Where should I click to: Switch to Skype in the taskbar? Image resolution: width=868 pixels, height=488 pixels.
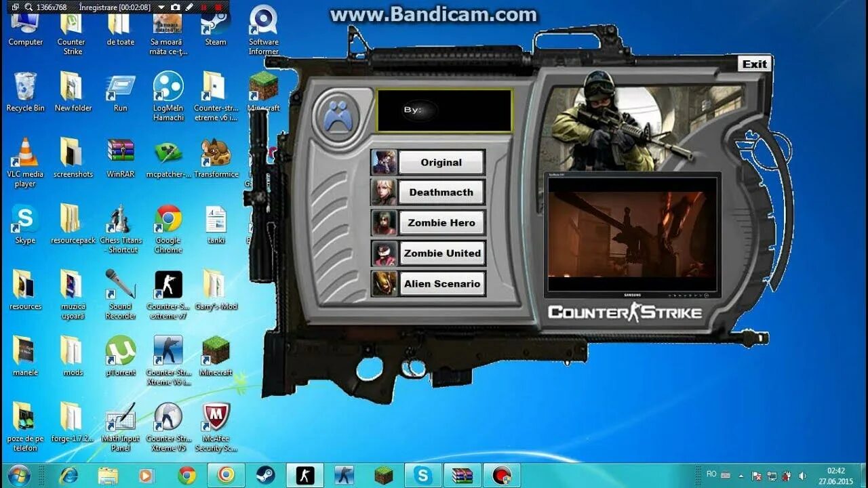tap(423, 475)
